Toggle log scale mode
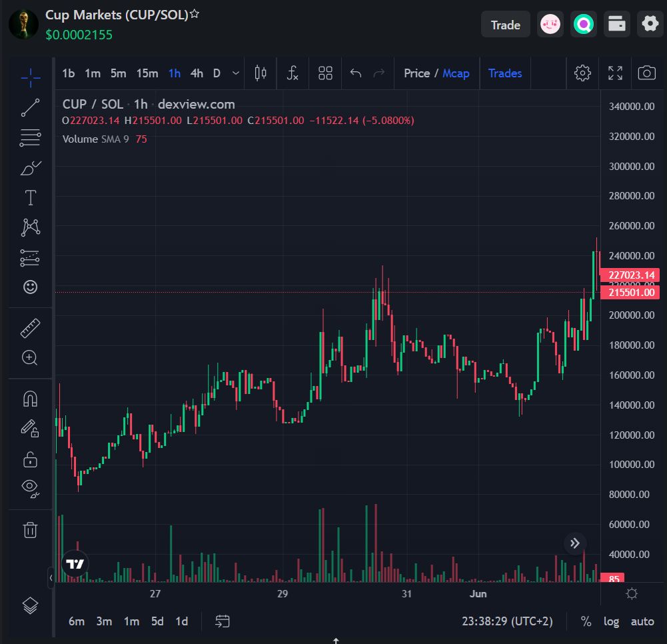667x644 pixels. point(611,621)
